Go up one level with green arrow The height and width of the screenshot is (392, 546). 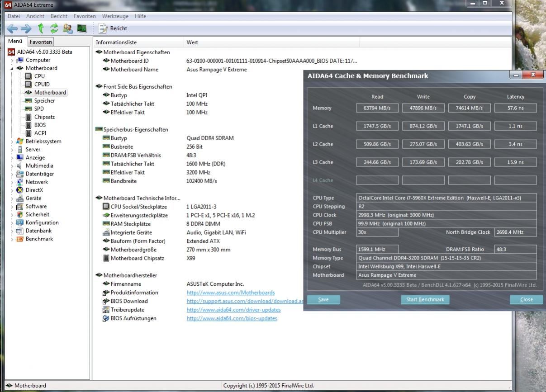(41, 28)
